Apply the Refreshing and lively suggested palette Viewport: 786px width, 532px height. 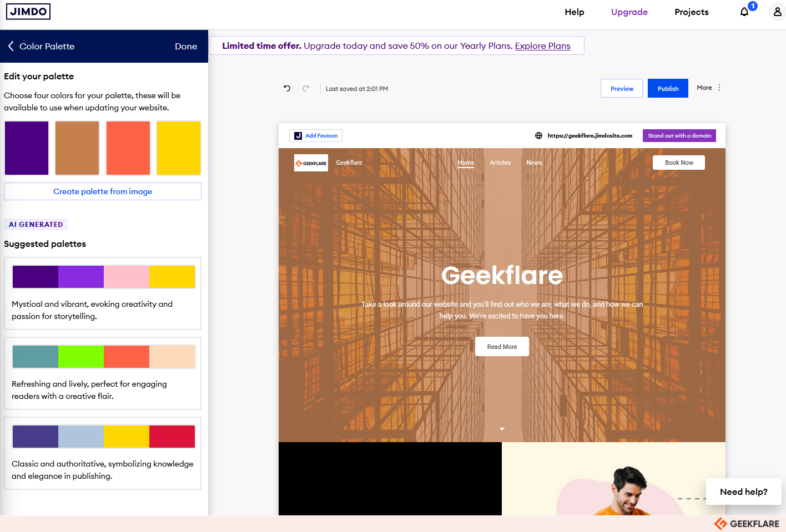(103, 373)
